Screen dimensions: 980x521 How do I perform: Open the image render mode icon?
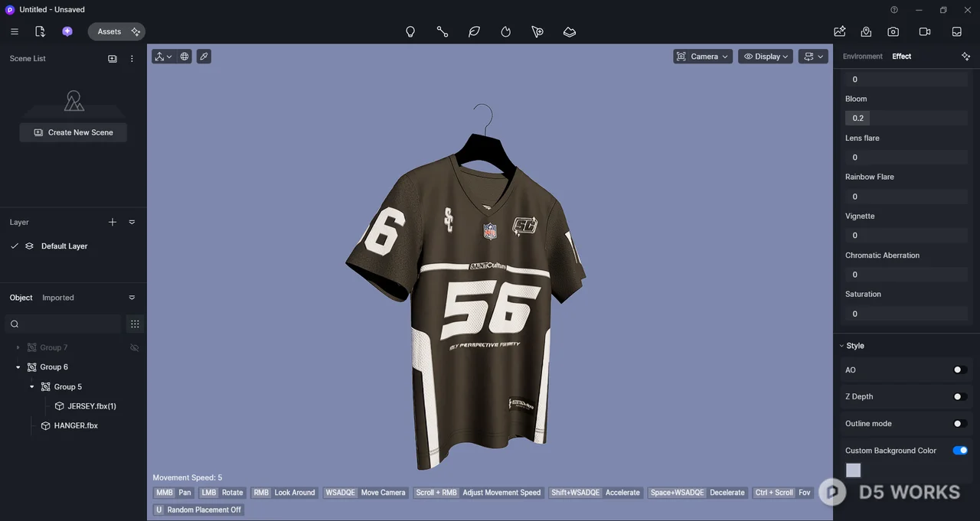[840, 31]
